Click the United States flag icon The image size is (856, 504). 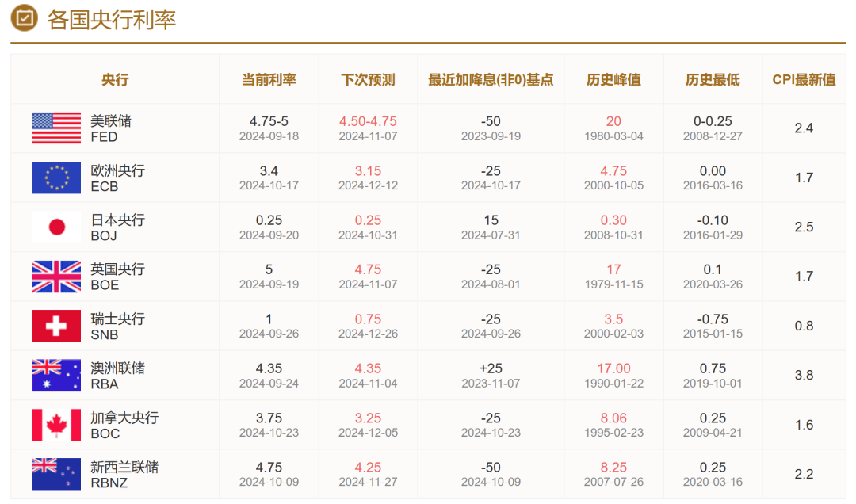pyautogui.click(x=56, y=128)
